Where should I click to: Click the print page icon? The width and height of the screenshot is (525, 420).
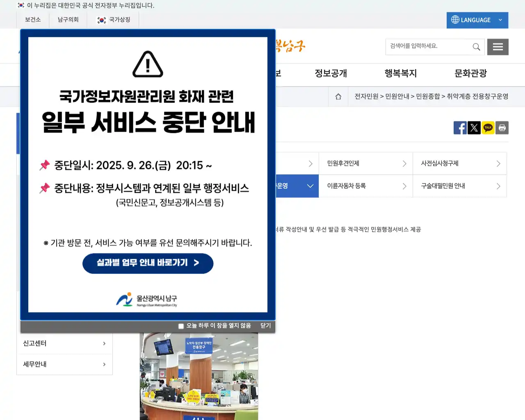coord(502,128)
